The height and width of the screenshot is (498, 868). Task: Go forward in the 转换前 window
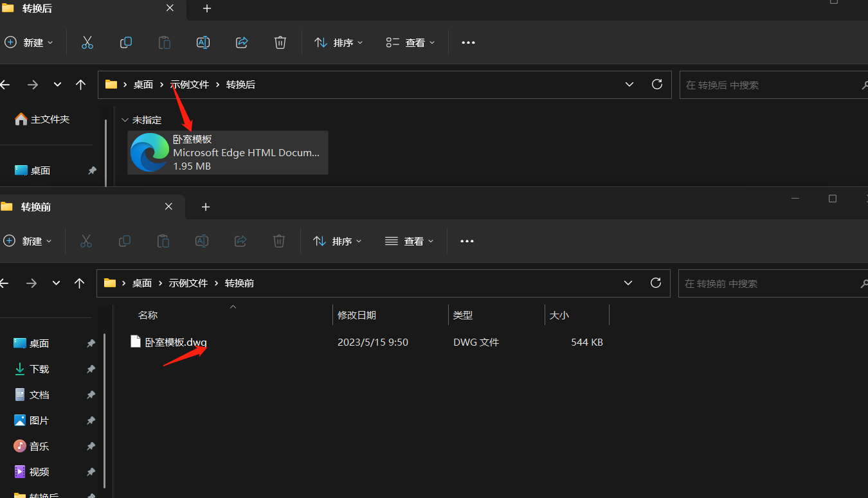coord(32,283)
